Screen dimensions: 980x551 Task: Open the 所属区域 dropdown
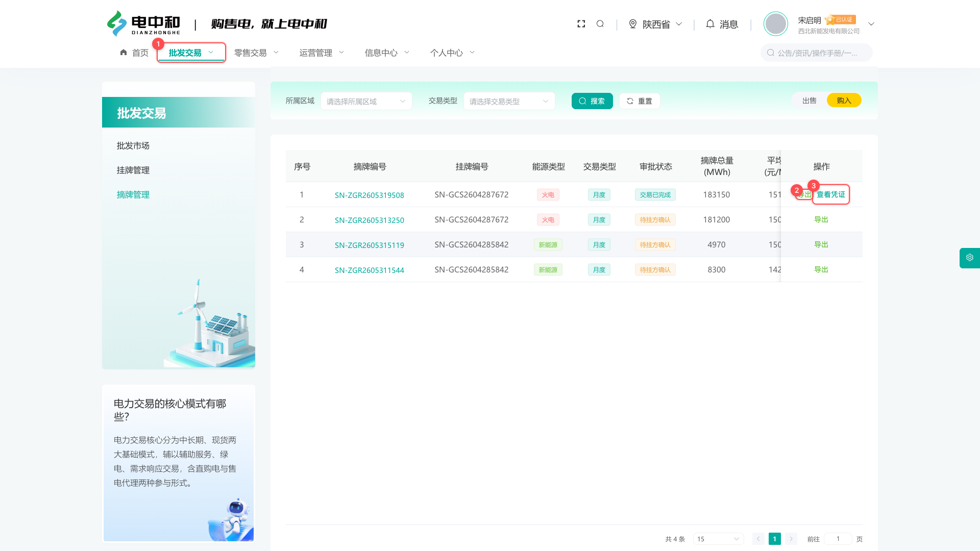pos(366,101)
